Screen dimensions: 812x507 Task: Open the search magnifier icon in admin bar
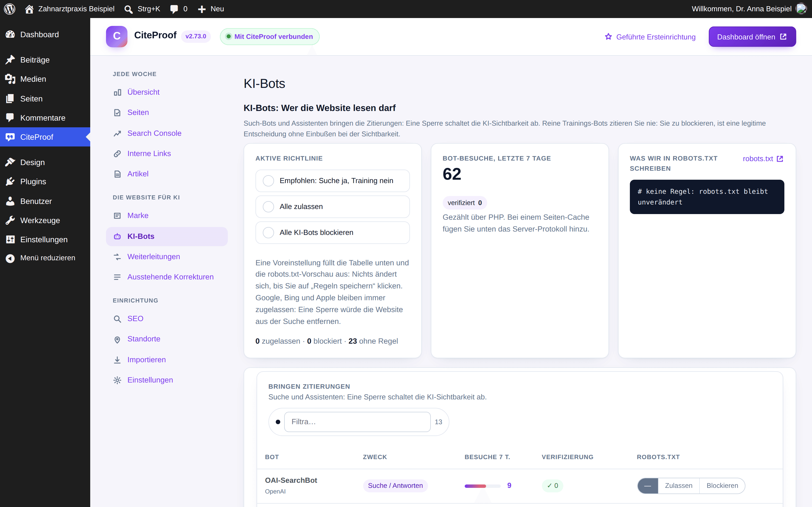coord(128,9)
